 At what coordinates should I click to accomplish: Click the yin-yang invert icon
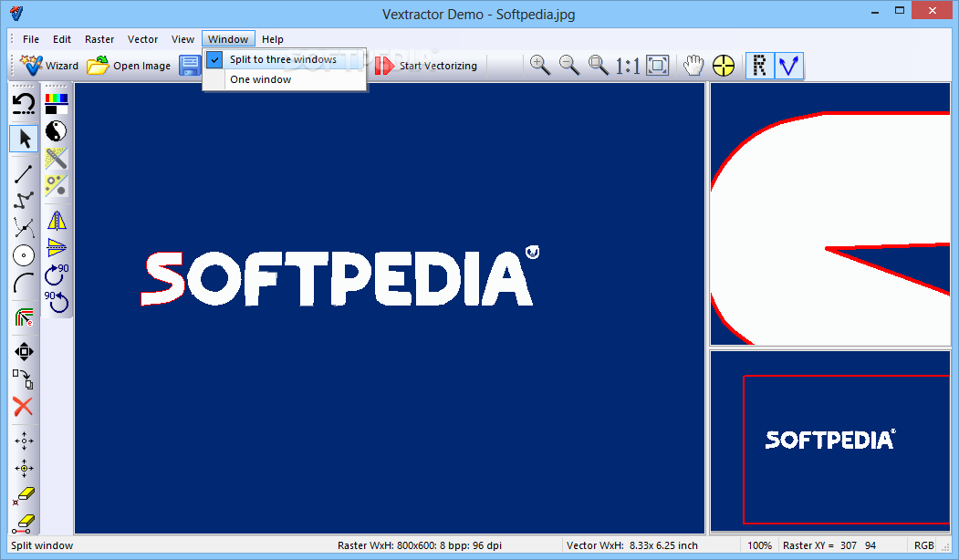(57, 131)
